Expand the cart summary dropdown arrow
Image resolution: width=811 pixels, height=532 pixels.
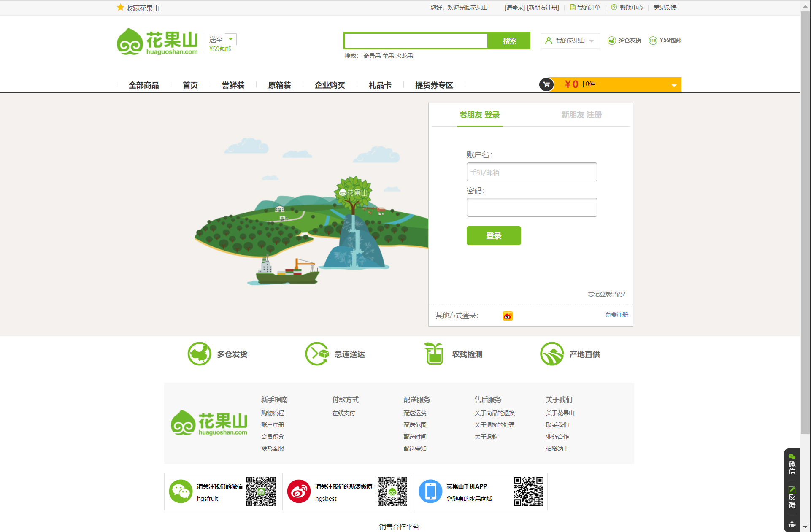pyautogui.click(x=674, y=86)
